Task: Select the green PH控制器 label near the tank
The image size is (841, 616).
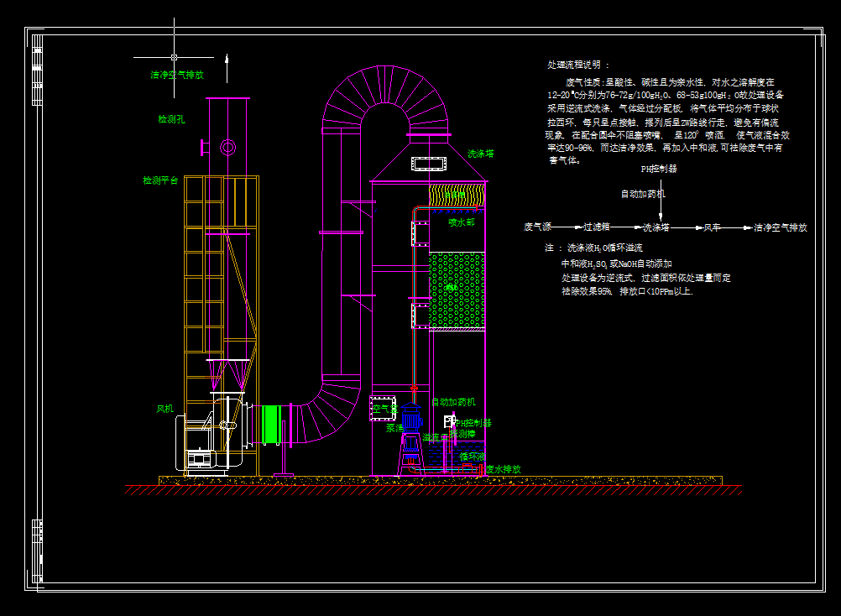Action: pyautogui.click(x=473, y=422)
